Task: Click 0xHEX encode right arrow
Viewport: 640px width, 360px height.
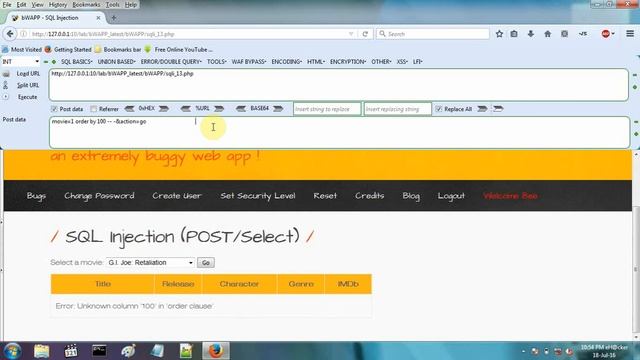Action: tap(164, 109)
